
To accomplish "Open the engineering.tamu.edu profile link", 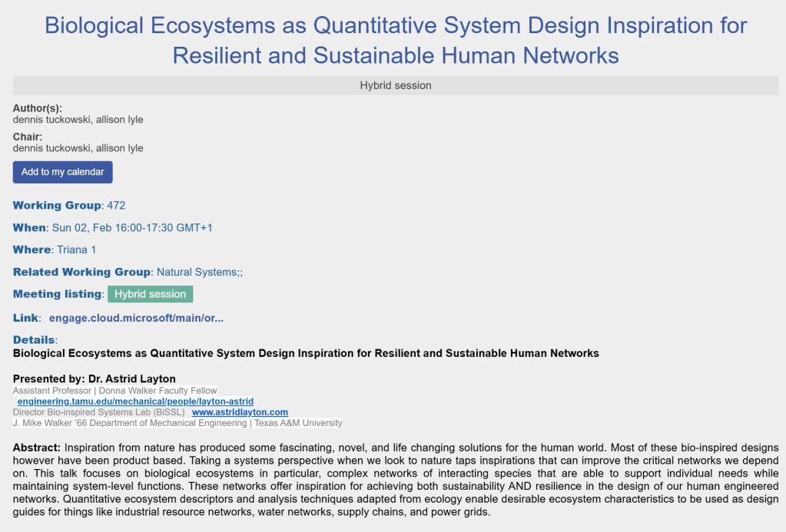I will [135, 401].
